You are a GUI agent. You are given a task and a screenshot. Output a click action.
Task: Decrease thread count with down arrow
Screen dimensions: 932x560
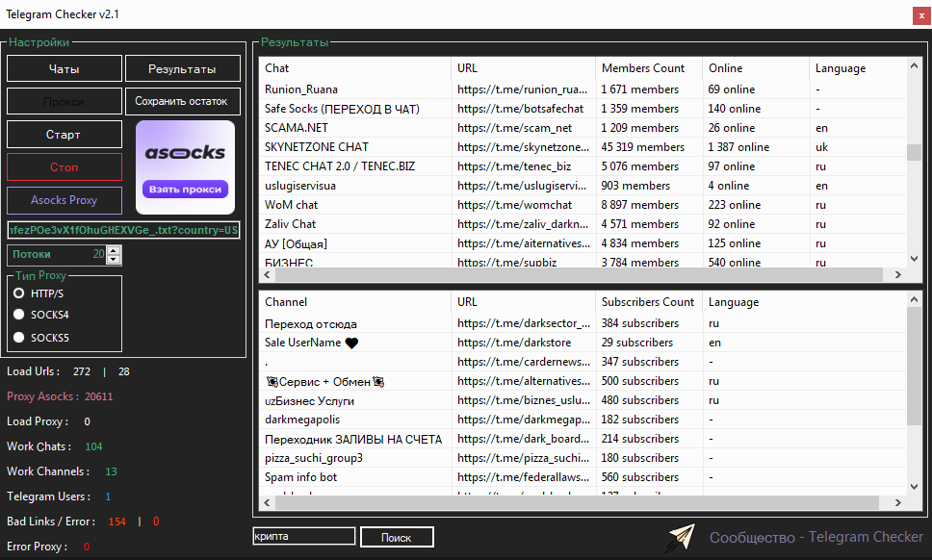(115, 260)
